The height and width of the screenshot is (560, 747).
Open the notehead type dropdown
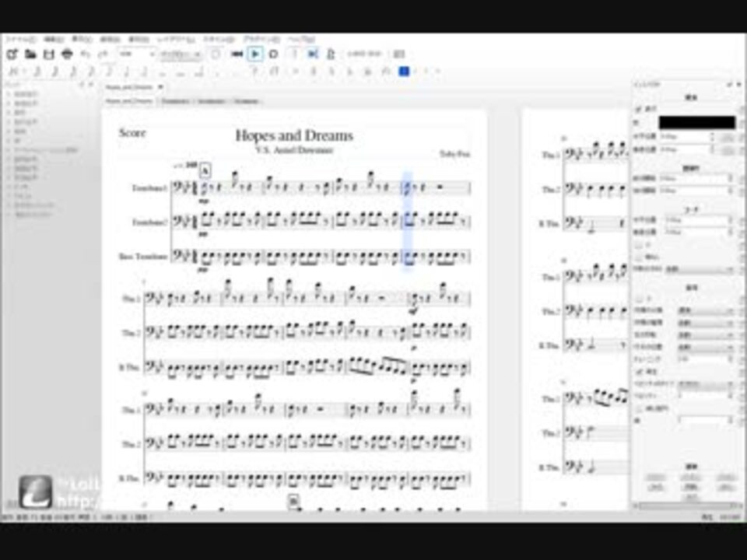click(x=706, y=322)
